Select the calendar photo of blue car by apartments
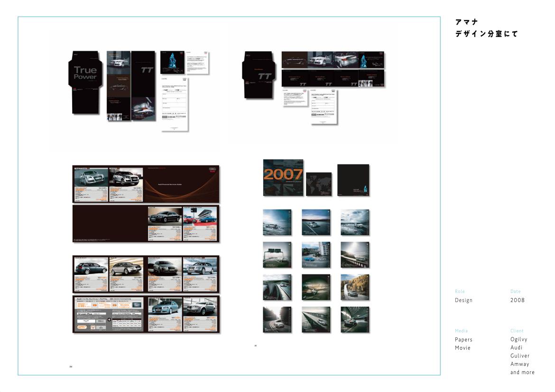Image resolution: width=555 pixels, height=392 pixels. pyautogui.click(x=316, y=255)
